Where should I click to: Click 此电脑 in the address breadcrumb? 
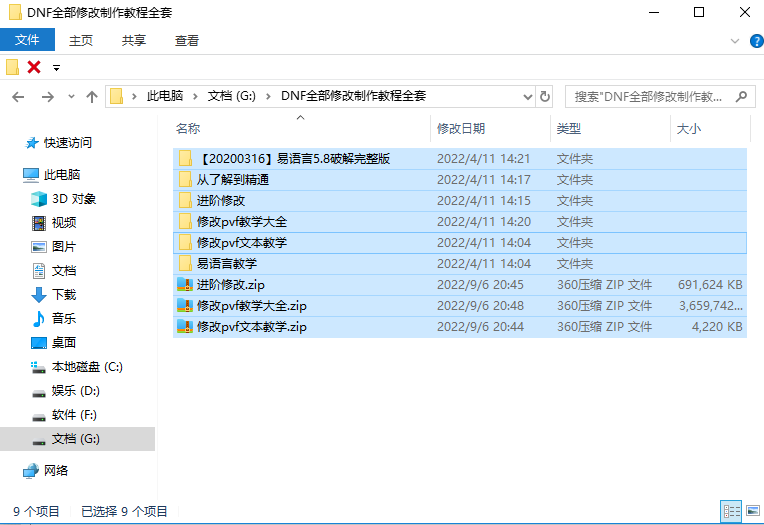pyautogui.click(x=165, y=96)
